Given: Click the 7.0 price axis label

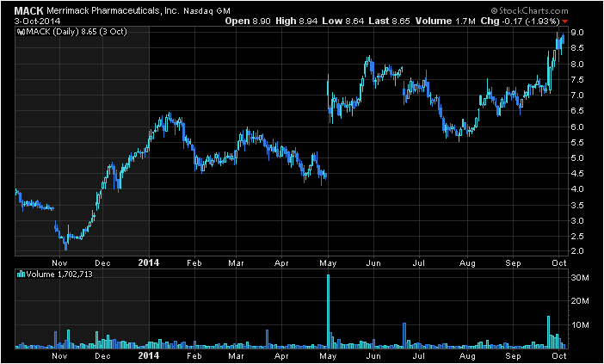Looking at the screenshot, I should tap(578, 96).
